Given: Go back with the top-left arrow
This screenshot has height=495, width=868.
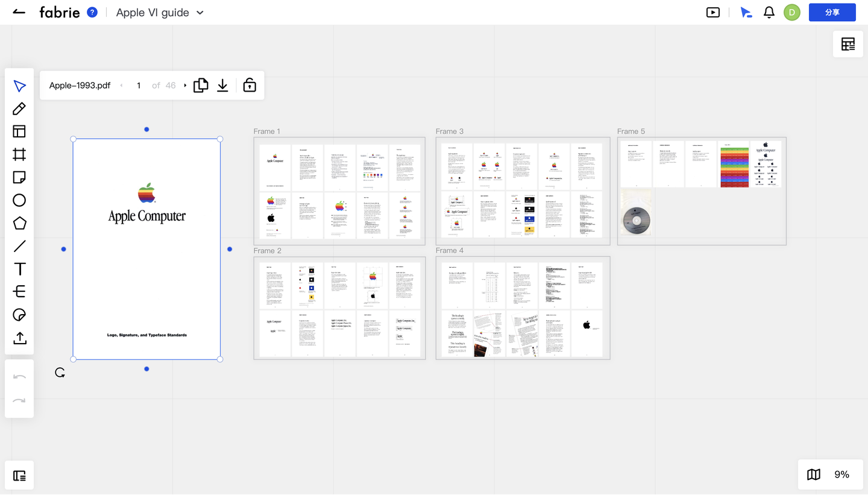Looking at the screenshot, I should (x=19, y=12).
